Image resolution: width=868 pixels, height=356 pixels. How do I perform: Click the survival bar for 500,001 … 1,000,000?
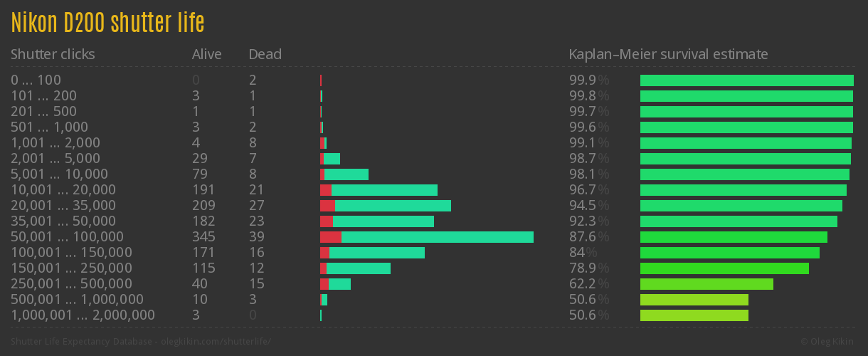[x=694, y=300]
